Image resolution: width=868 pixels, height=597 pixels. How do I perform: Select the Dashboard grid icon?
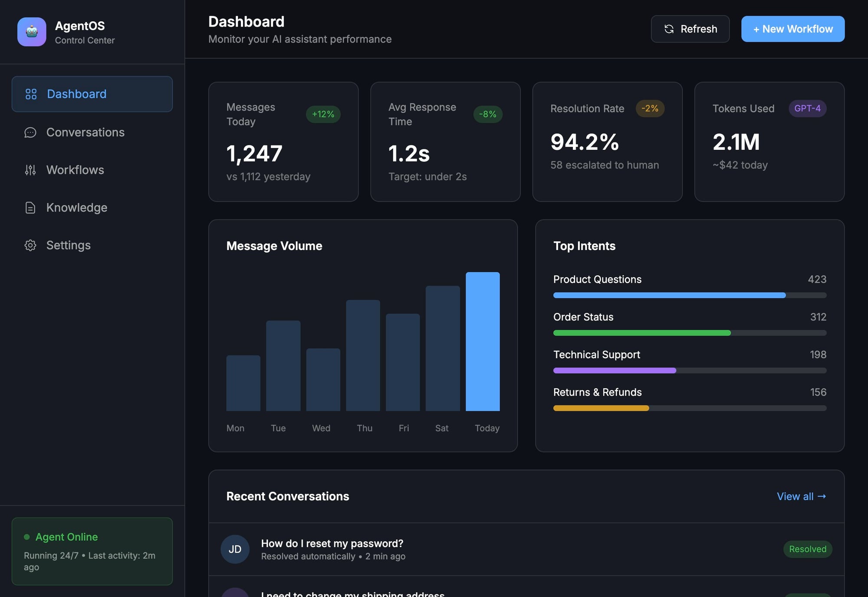tap(30, 94)
